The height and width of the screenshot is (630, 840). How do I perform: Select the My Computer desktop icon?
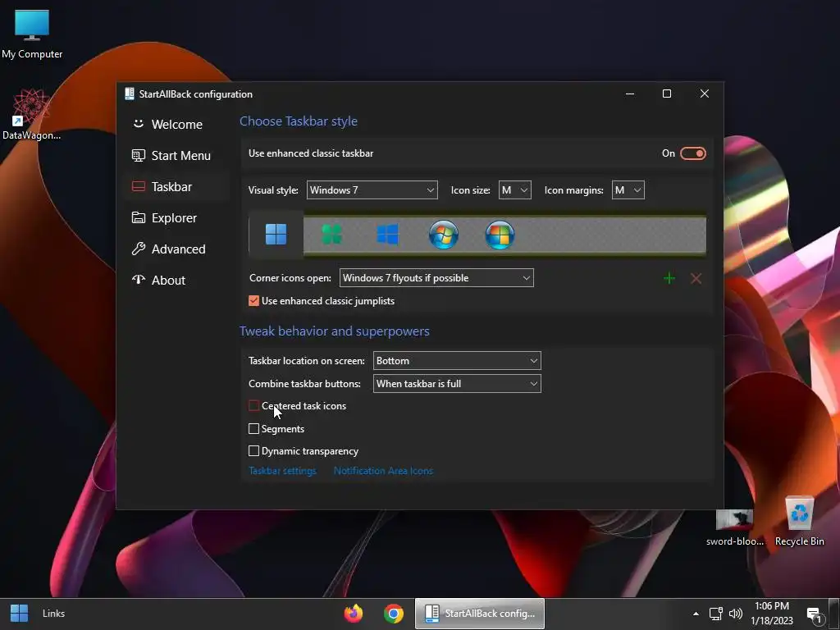pyautogui.click(x=32, y=34)
